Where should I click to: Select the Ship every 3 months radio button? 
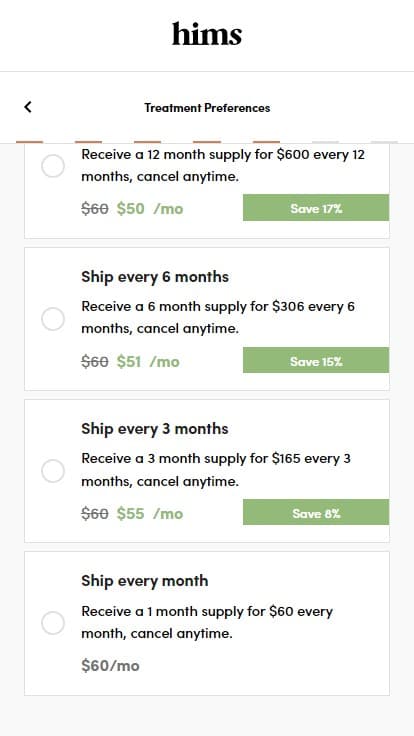[53, 471]
